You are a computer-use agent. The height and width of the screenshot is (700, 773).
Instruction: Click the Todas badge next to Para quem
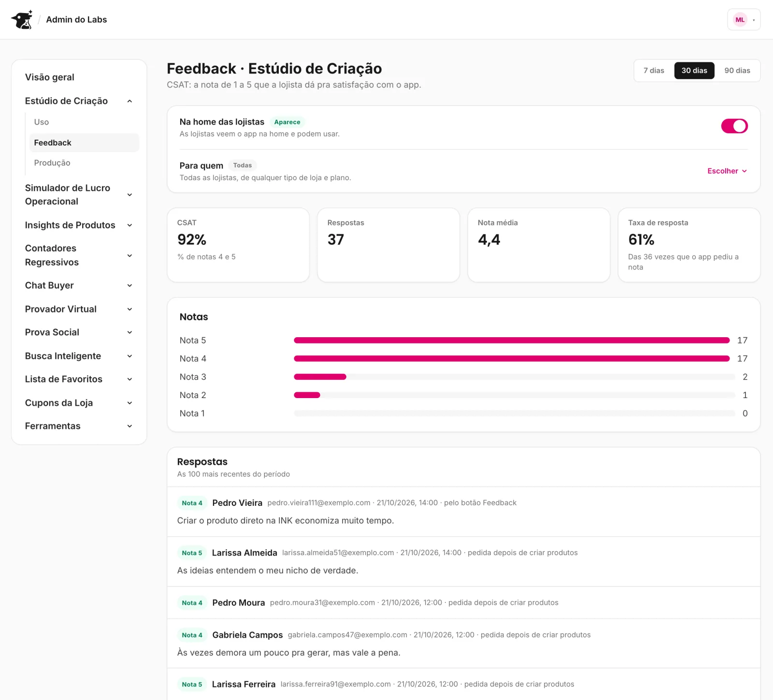[243, 165]
